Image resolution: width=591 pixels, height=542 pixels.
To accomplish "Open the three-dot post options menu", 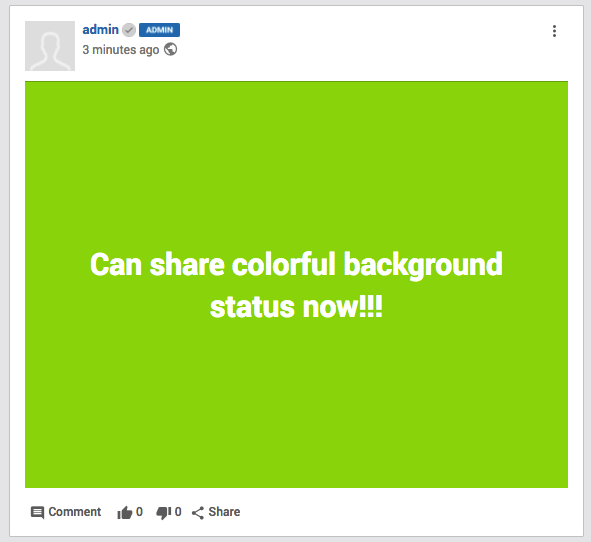I will point(554,31).
